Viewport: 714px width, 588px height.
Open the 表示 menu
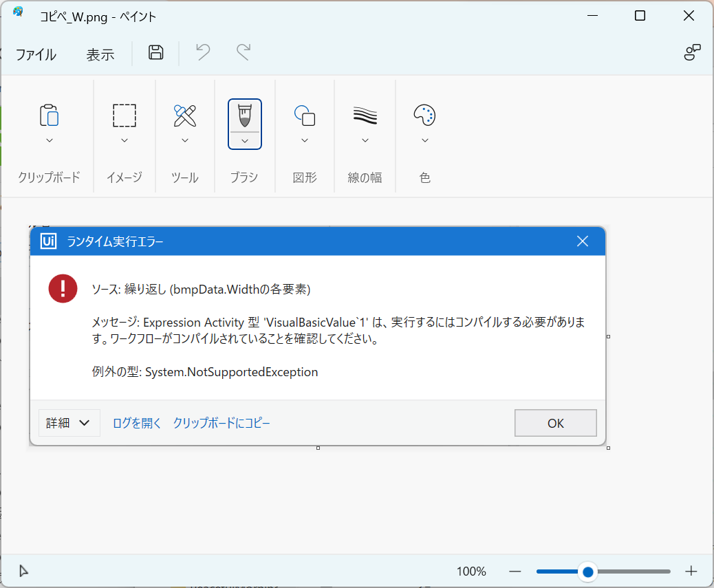100,54
